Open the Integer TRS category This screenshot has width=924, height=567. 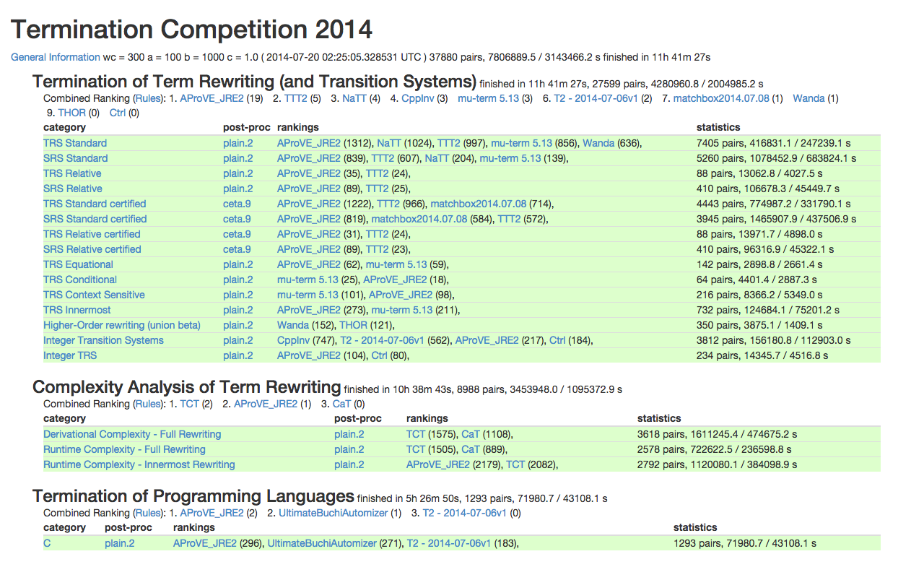coord(70,355)
